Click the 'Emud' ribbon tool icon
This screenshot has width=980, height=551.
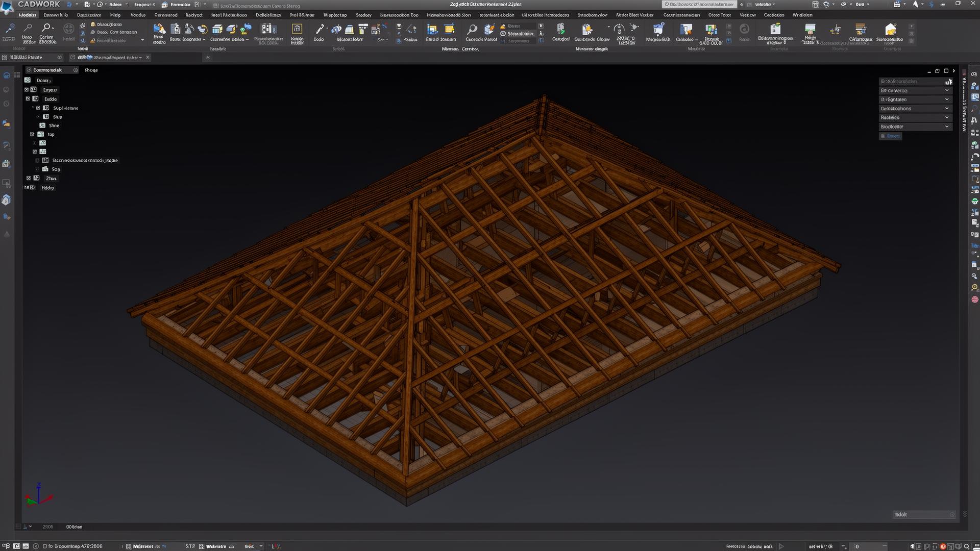(432, 30)
